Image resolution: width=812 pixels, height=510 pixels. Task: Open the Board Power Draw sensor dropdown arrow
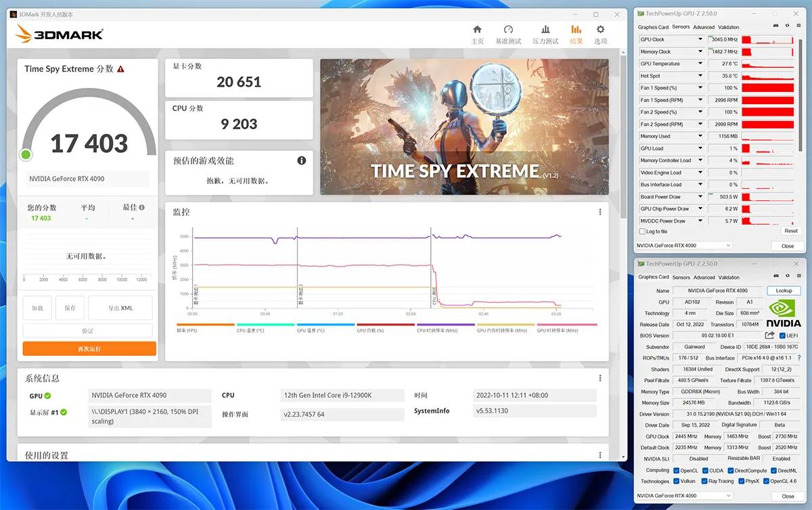[x=700, y=197]
